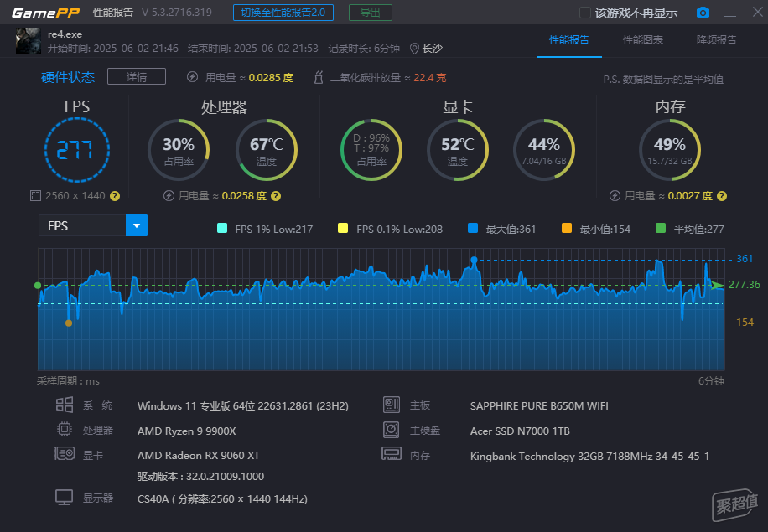
Task: Click the version text V 5.3.2716.319
Action: pos(177,13)
